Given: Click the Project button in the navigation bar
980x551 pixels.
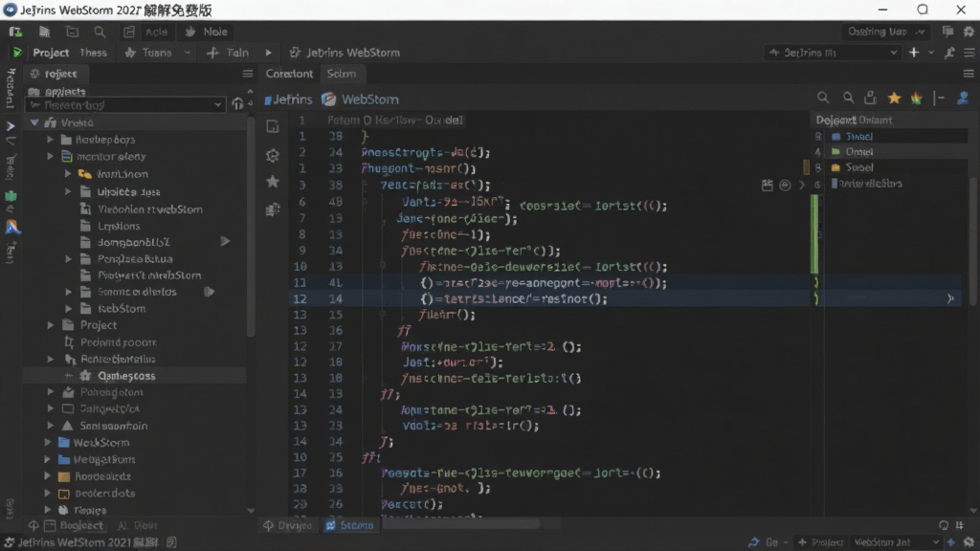Looking at the screenshot, I should [x=51, y=53].
